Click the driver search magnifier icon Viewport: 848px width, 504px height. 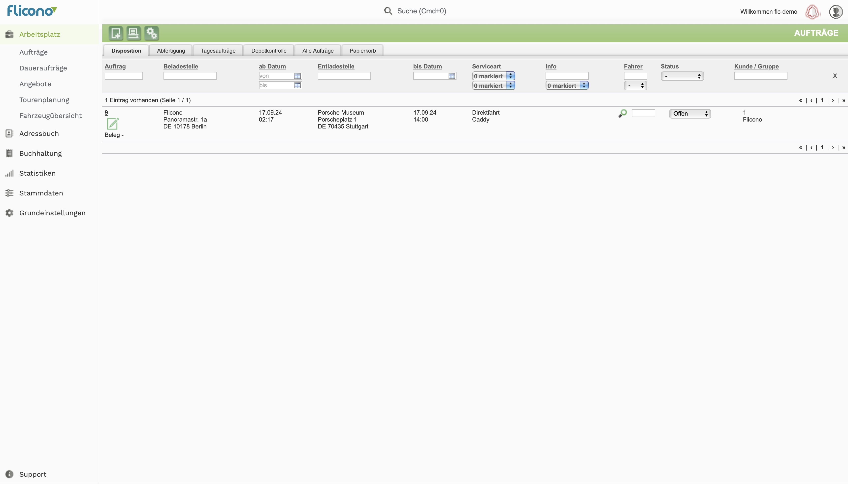pos(622,113)
